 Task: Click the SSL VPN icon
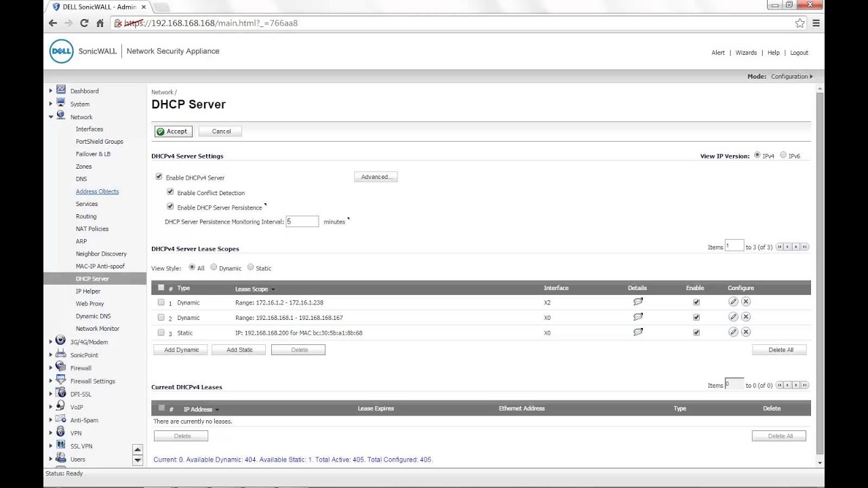click(x=61, y=445)
